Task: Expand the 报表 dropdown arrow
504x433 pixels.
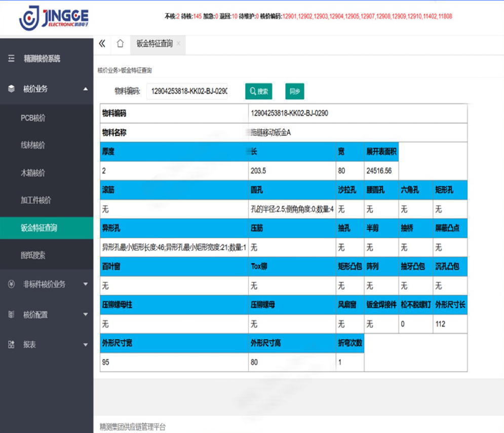Action: (x=85, y=345)
